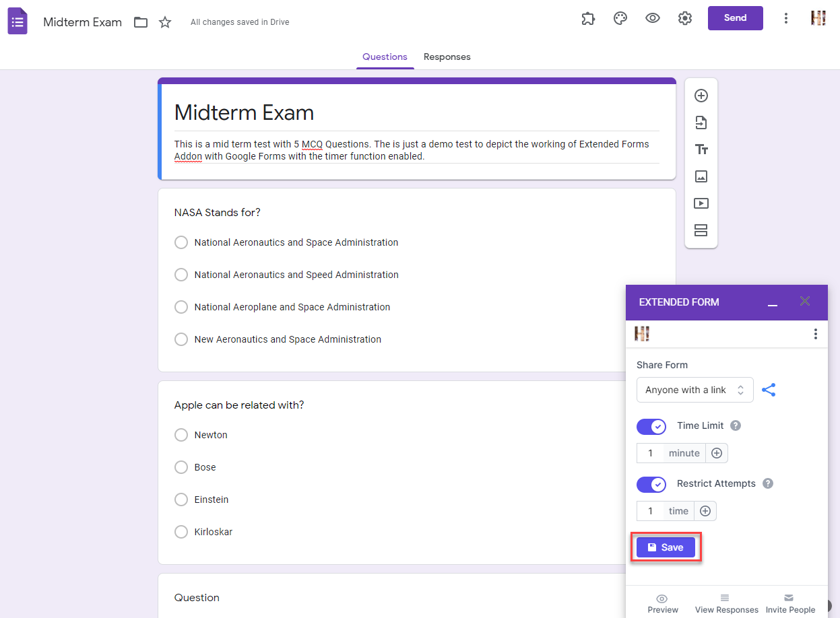Open the theme customization palette
840x618 pixels.
point(620,18)
